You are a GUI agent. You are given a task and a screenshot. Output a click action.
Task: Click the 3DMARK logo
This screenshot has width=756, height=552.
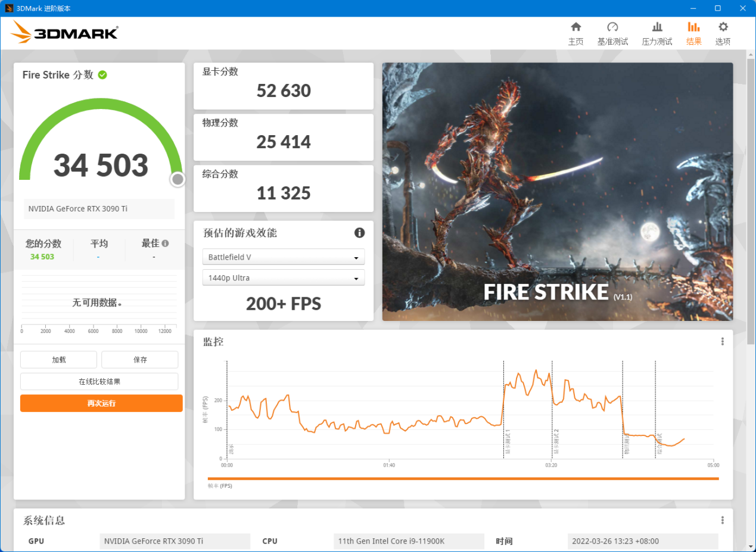[x=64, y=32]
